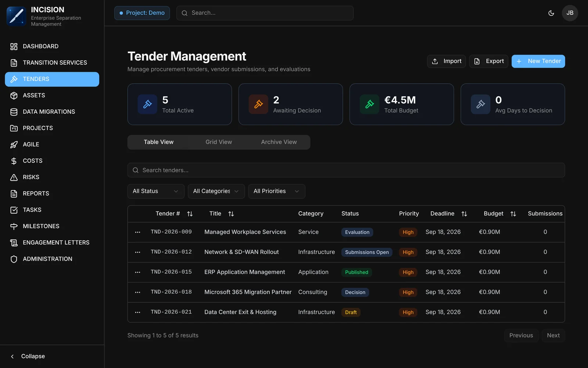Open the Project: Demo selector
This screenshot has height=368, width=588.
(142, 13)
